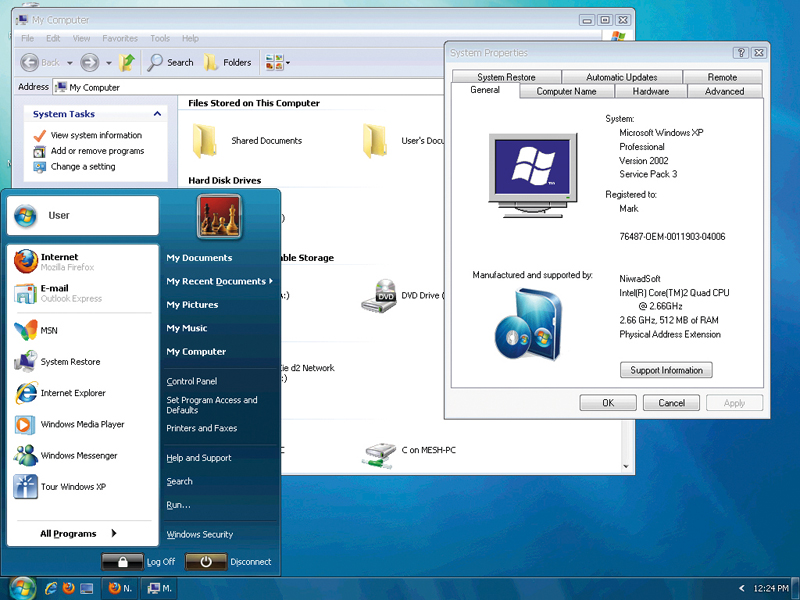The height and width of the screenshot is (600, 800).
Task: Click the Support Information button
Action: click(666, 370)
